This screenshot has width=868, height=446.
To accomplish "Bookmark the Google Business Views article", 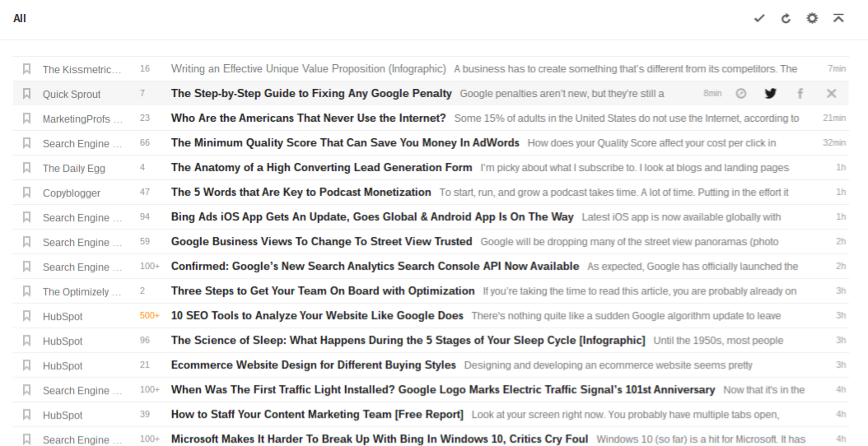I will 26,242.
